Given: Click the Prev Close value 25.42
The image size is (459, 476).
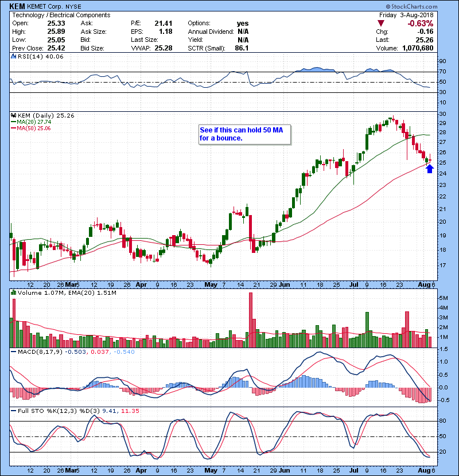Looking at the screenshot, I should click(x=56, y=48).
